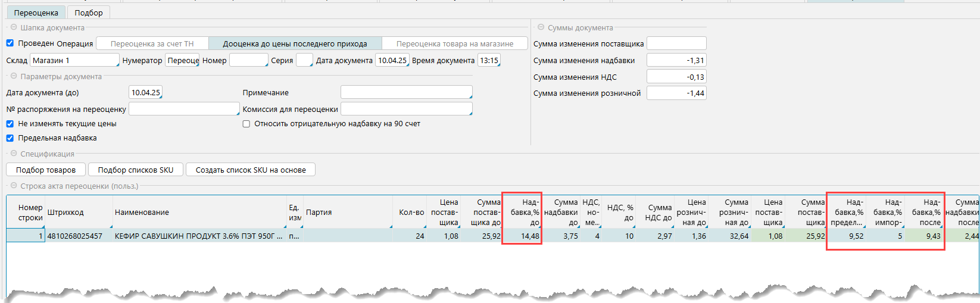Select the КЕФИР САВУШКИН ПРОДУКТ row
Screen dimensions: 980x303
(198, 236)
